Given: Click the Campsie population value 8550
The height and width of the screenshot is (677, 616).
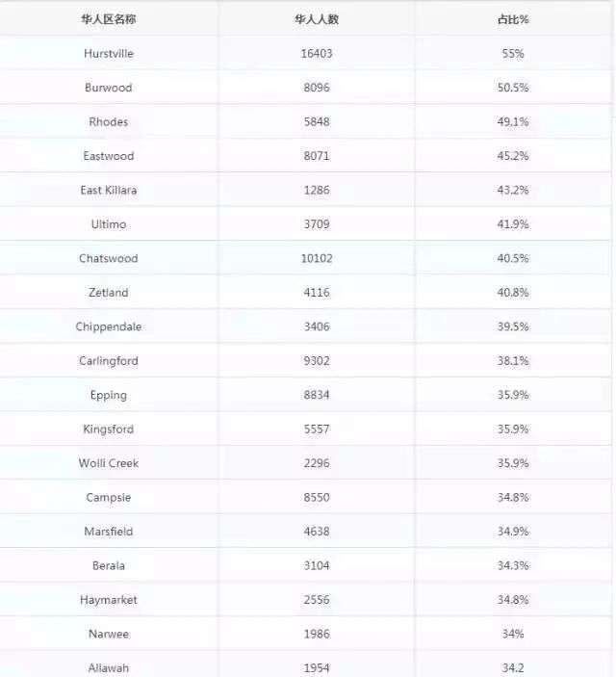Looking at the screenshot, I should pyautogui.click(x=317, y=497).
